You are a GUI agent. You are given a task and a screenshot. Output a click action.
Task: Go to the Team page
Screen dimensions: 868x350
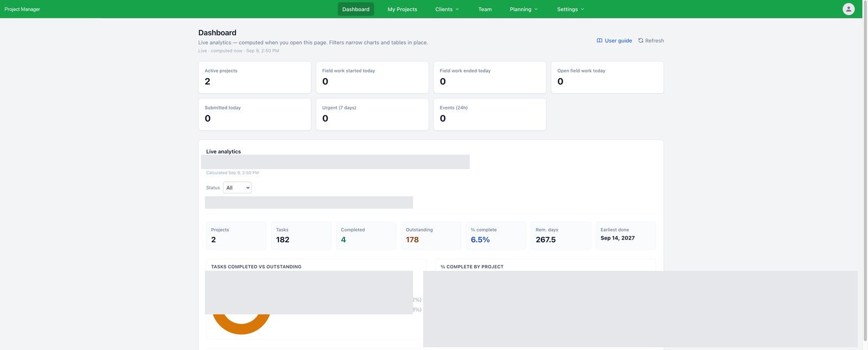pos(485,9)
